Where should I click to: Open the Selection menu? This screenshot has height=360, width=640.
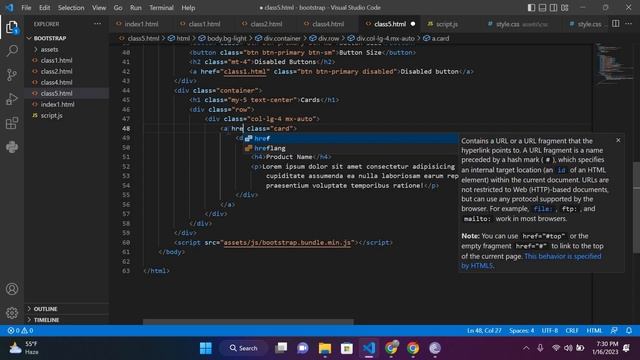pyautogui.click(x=71, y=8)
